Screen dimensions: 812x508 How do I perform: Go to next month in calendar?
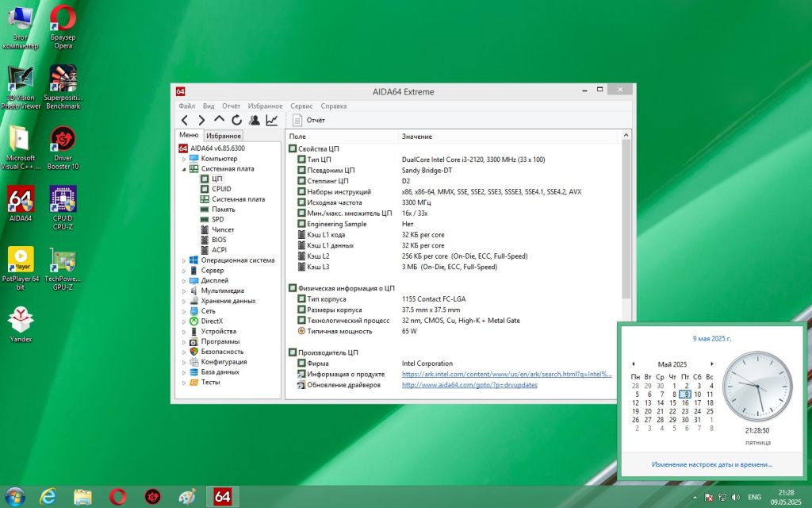tap(712, 364)
